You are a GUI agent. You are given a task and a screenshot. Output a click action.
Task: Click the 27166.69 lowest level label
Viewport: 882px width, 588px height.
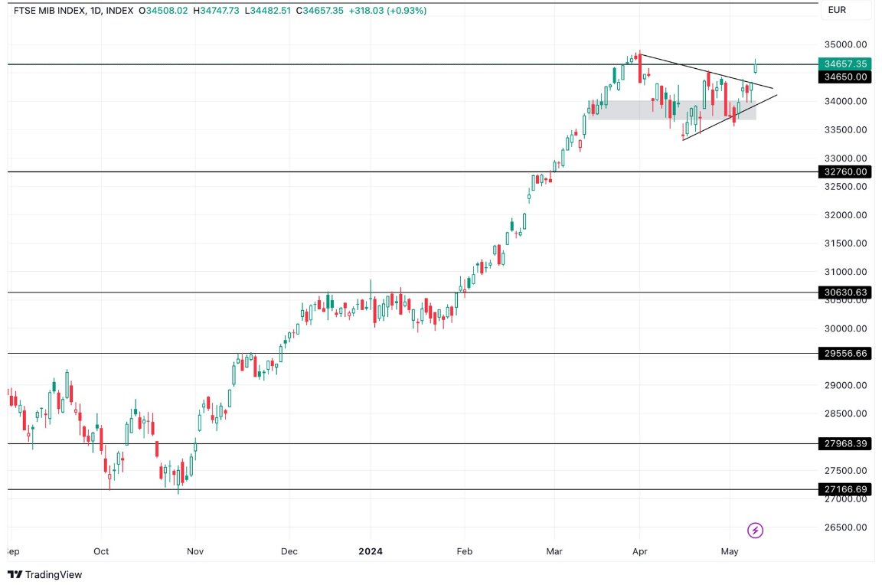(844, 488)
